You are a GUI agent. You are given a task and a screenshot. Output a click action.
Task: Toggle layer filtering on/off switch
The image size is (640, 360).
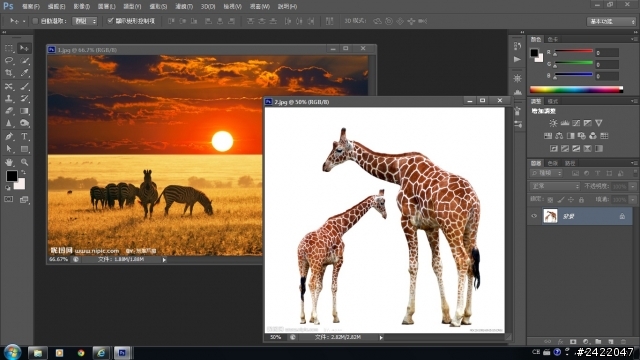coord(635,173)
